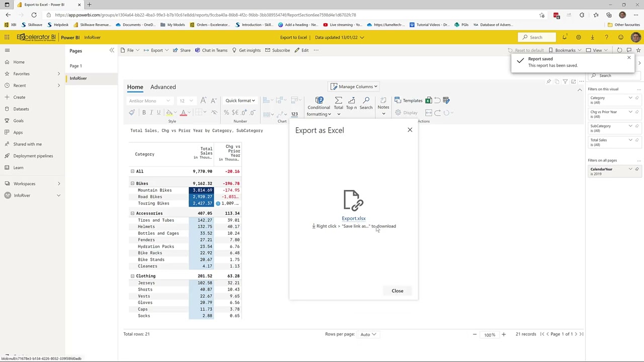Click the Power BI header Search box
The width and height of the screenshot is (644, 362).
[536, 37]
